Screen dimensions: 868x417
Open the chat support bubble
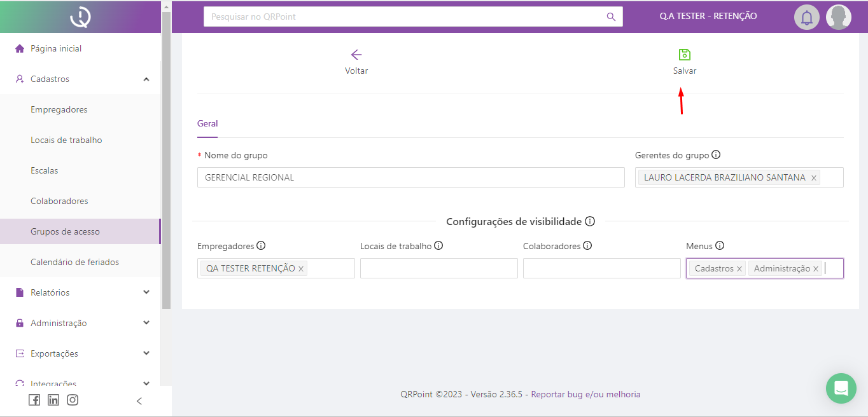pyautogui.click(x=841, y=388)
